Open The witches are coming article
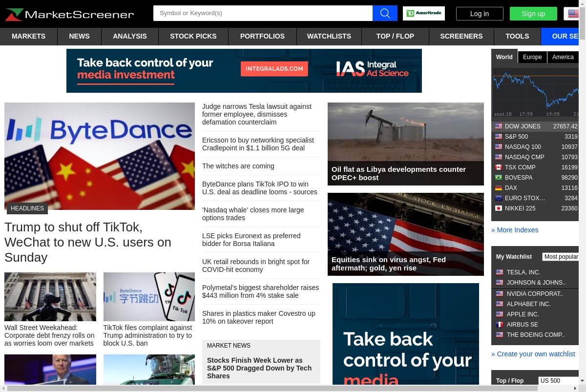 [x=238, y=166]
